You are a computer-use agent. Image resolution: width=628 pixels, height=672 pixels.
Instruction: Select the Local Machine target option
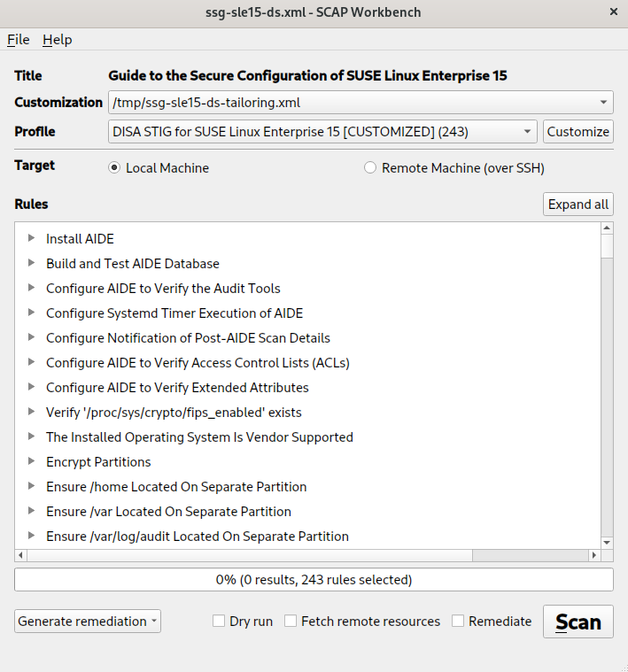(114, 167)
